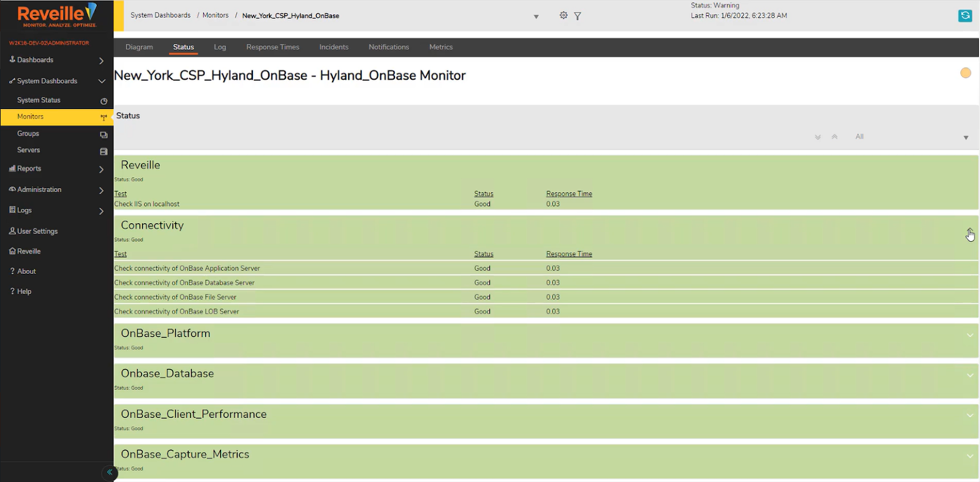This screenshot has height=482, width=980.
Task: Click the Reveille section heading
Action: pyautogui.click(x=140, y=165)
